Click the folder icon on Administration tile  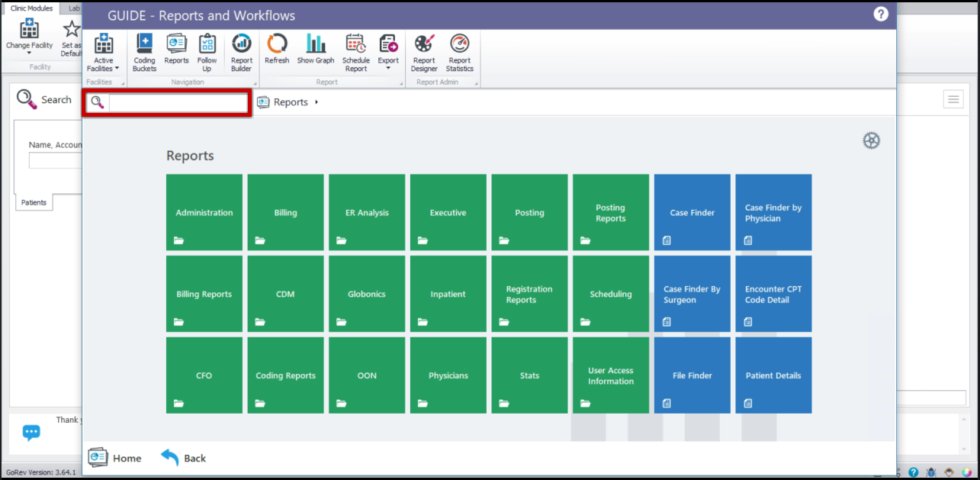click(x=178, y=240)
